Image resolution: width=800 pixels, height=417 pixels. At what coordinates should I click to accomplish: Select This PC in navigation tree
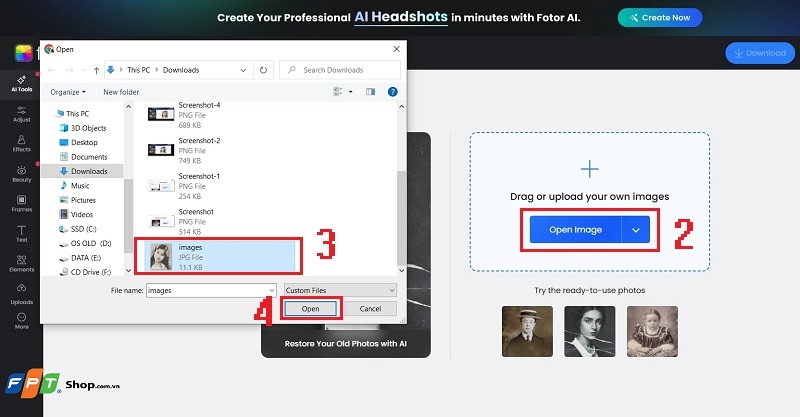pyautogui.click(x=77, y=114)
